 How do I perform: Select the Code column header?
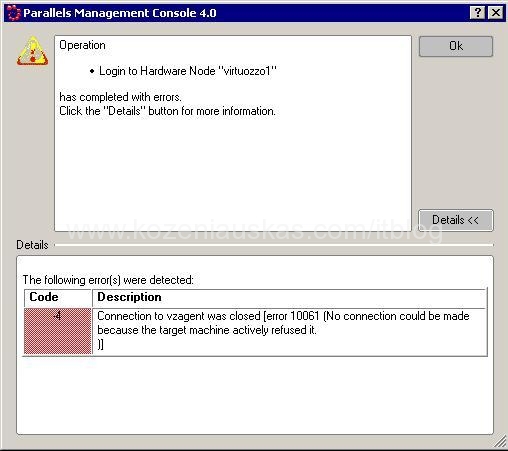(58, 298)
